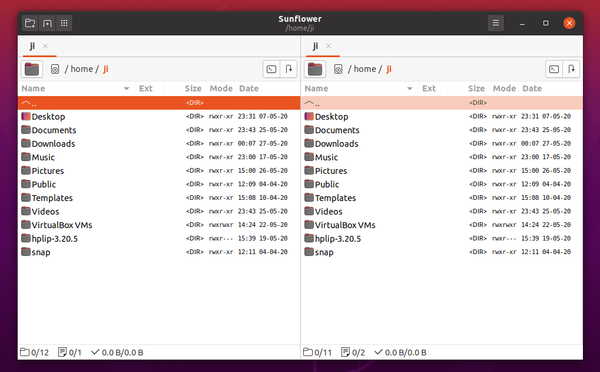This screenshot has width=600, height=372.
Task: Select Videos folder in right pane
Action: 442,212
